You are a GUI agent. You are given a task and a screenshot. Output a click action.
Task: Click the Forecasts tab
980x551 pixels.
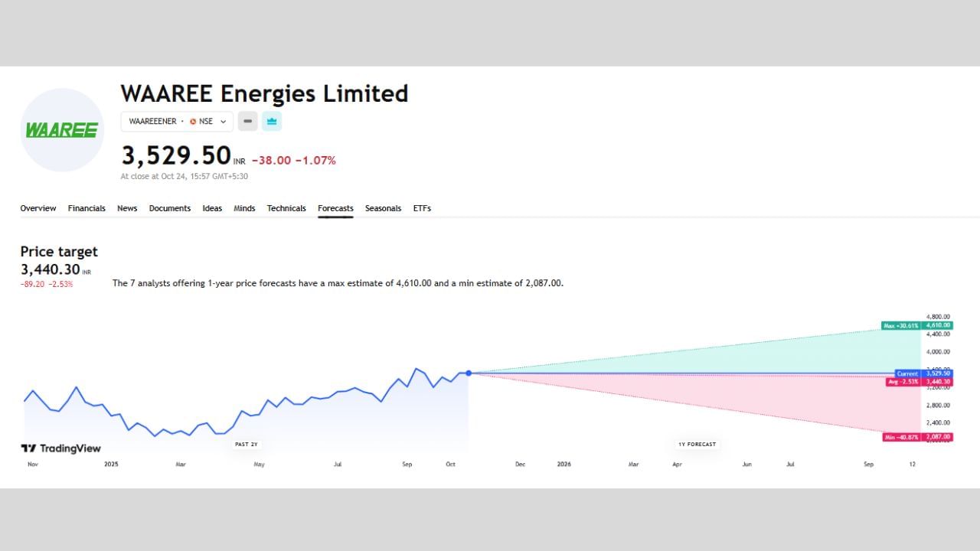pos(335,207)
